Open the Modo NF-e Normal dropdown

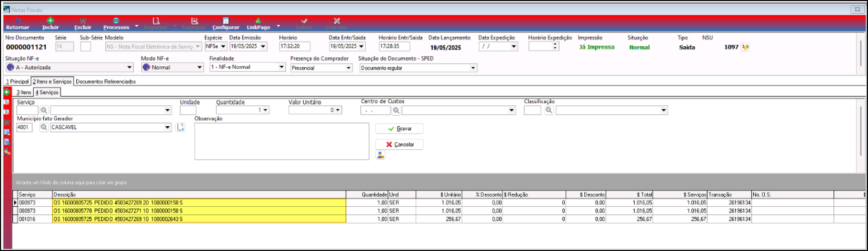pos(199,67)
